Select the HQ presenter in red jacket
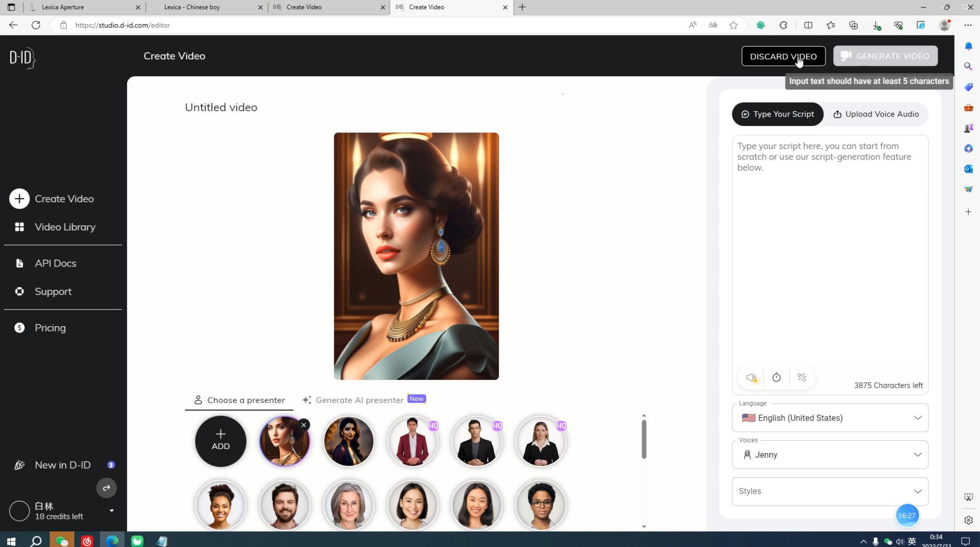Screen dimensions: 980x547 [x=412, y=441]
